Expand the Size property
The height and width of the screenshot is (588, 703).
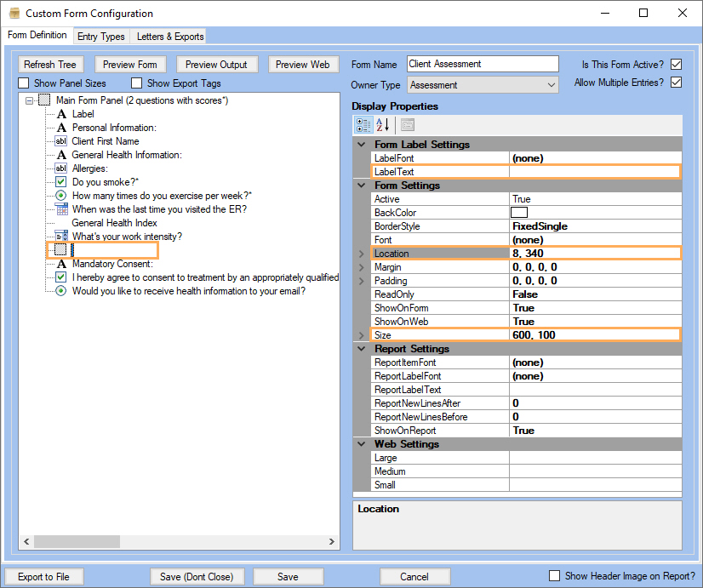coord(362,335)
